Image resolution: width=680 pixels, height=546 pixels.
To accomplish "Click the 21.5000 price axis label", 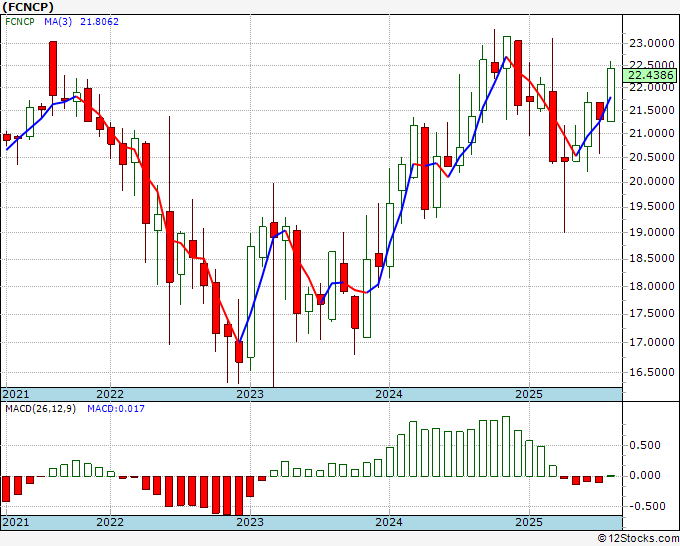I will 652,111.
